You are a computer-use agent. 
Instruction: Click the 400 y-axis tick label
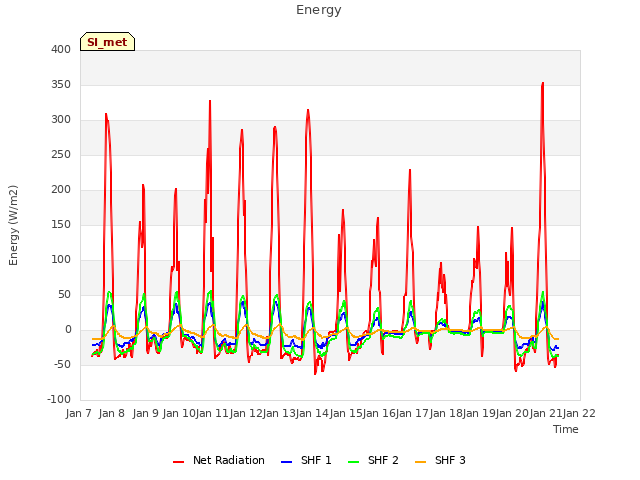point(61,50)
